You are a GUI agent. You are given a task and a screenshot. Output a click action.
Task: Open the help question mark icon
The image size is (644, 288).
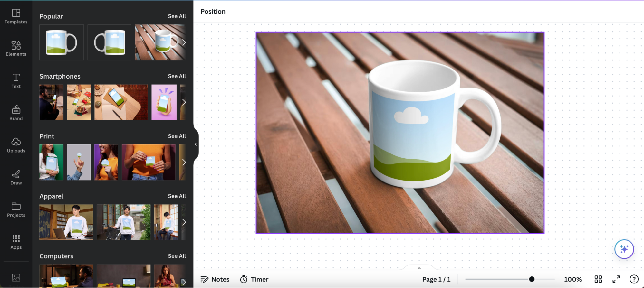[634, 279]
